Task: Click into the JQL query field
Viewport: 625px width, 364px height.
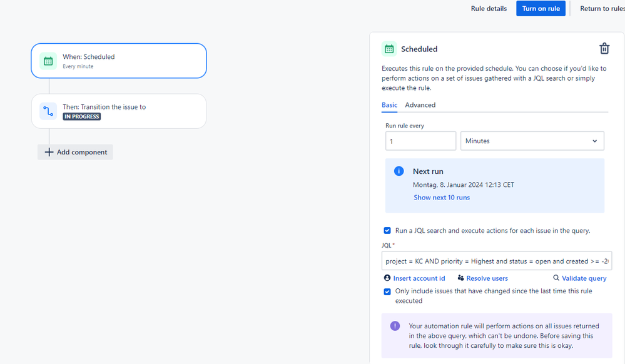Action: [x=497, y=261]
